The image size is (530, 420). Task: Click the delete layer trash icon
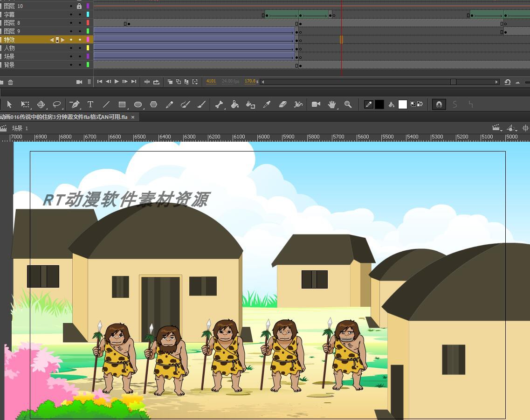[10, 82]
